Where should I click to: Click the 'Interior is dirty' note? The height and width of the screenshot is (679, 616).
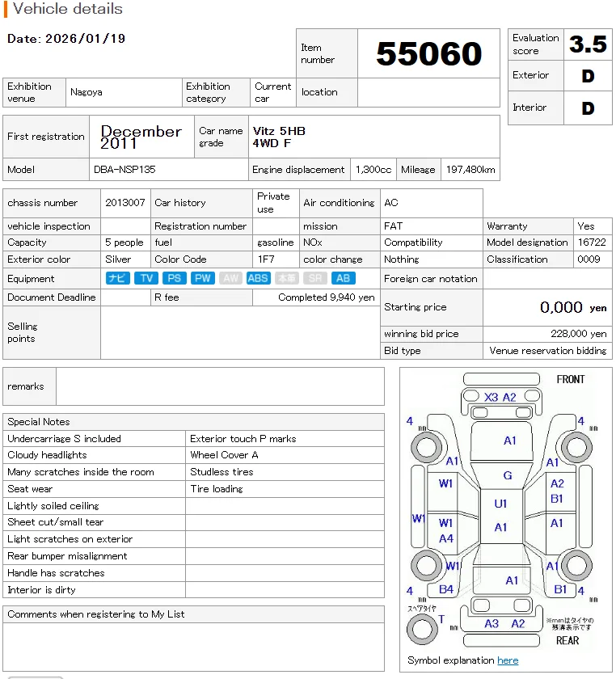(41, 590)
